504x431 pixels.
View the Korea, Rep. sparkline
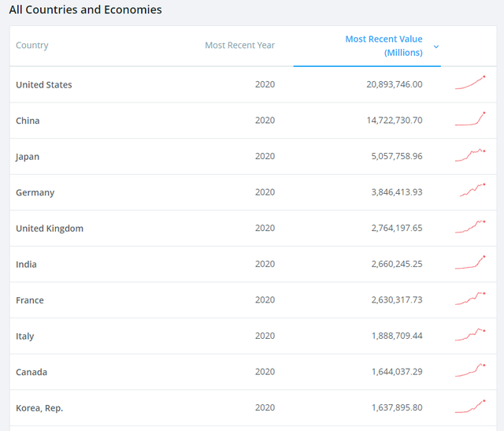coord(470,407)
